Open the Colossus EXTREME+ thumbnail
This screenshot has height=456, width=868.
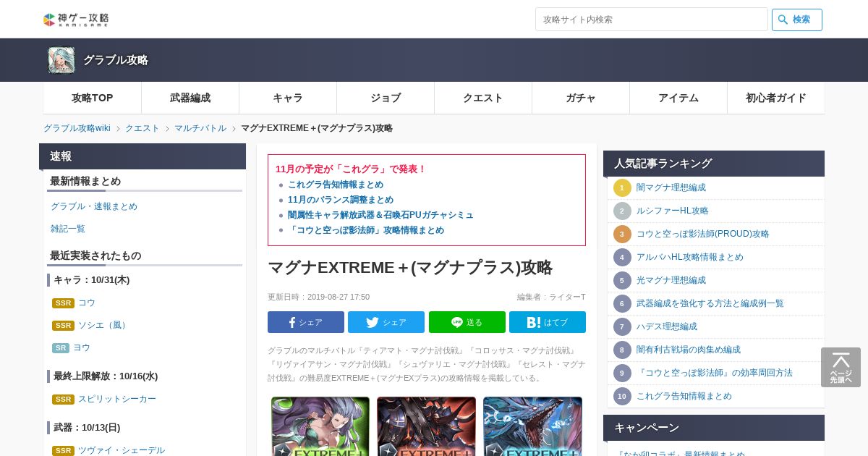click(427, 426)
